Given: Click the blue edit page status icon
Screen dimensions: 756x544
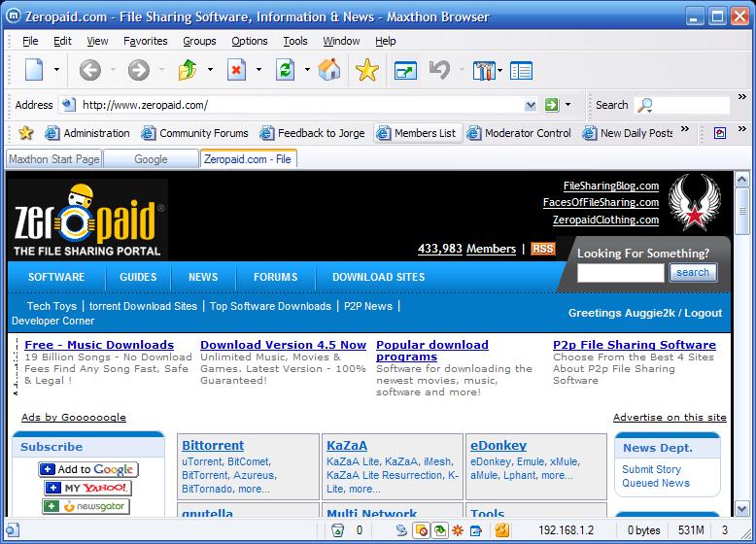Looking at the screenshot, I should coord(475,530).
